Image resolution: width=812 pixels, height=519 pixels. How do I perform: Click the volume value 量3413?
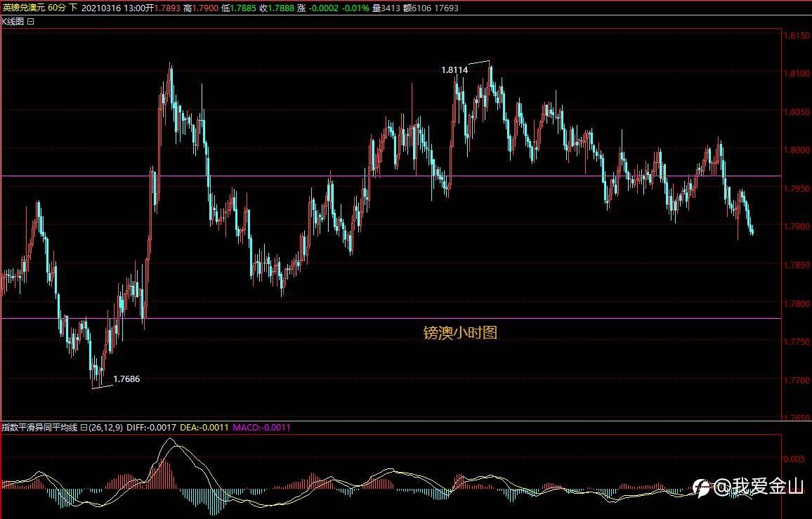[386, 8]
